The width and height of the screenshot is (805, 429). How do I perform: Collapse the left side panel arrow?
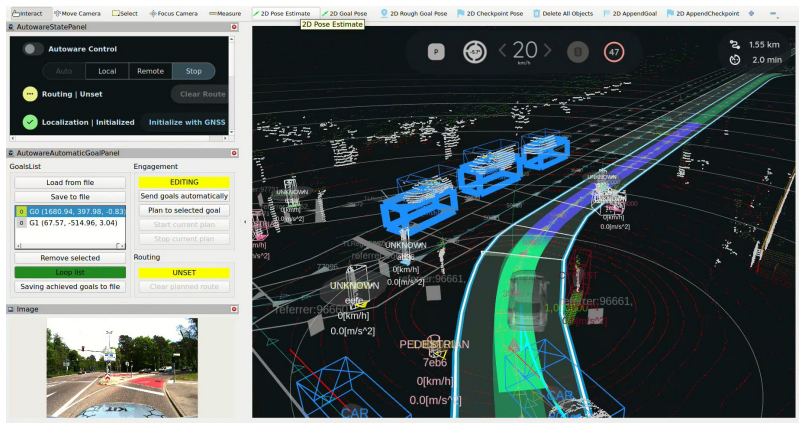pyautogui.click(x=245, y=222)
